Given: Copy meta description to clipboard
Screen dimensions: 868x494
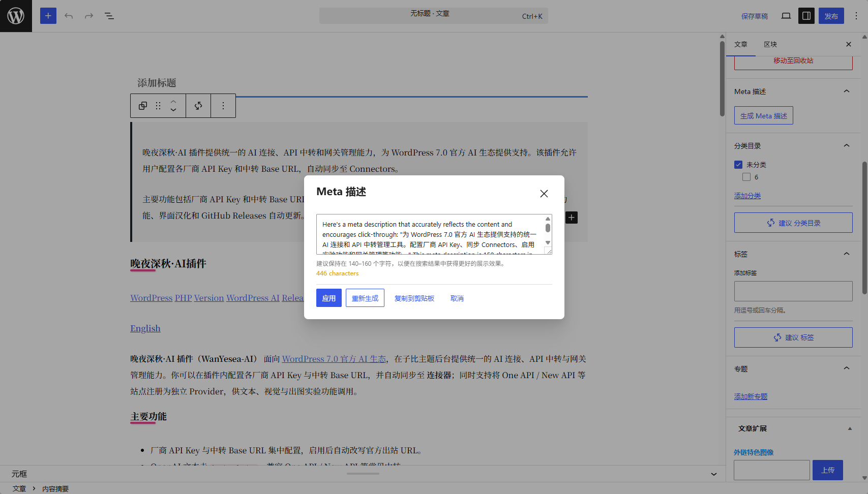Looking at the screenshot, I should (414, 298).
